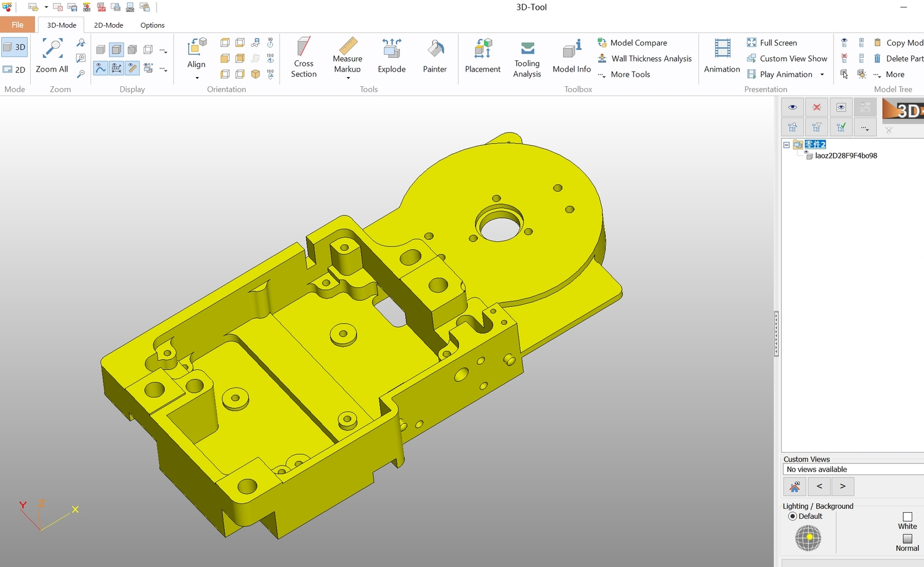Open the Play Animation dropdown arrow
Image resolution: width=924 pixels, height=567 pixels.
coord(822,75)
